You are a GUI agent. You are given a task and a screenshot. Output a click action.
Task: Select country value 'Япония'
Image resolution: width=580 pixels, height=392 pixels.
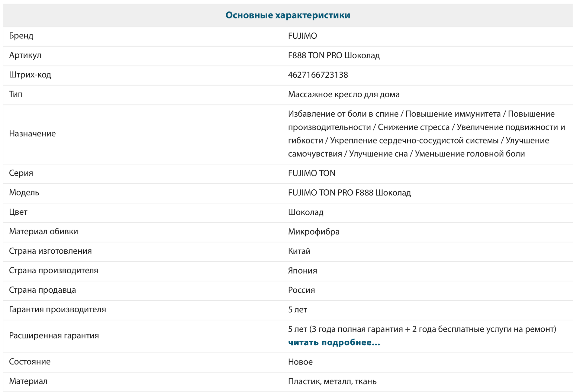pyautogui.click(x=302, y=271)
